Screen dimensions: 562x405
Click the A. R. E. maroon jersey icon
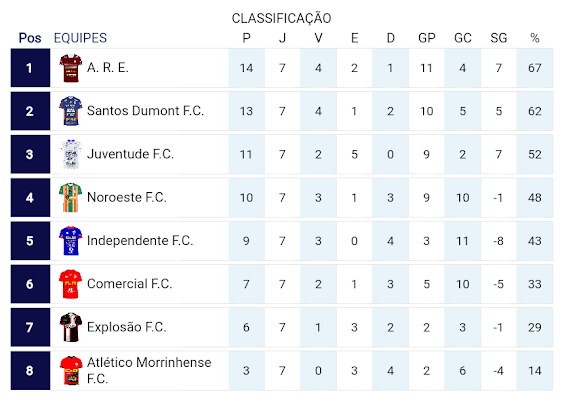tap(71, 68)
